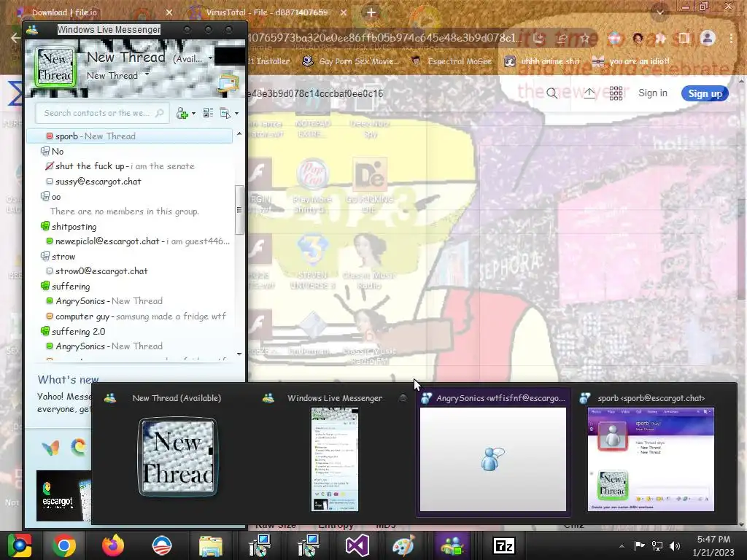Close the VirusTotal tab
The width and height of the screenshot is (747, 560).
coord(344,13)
